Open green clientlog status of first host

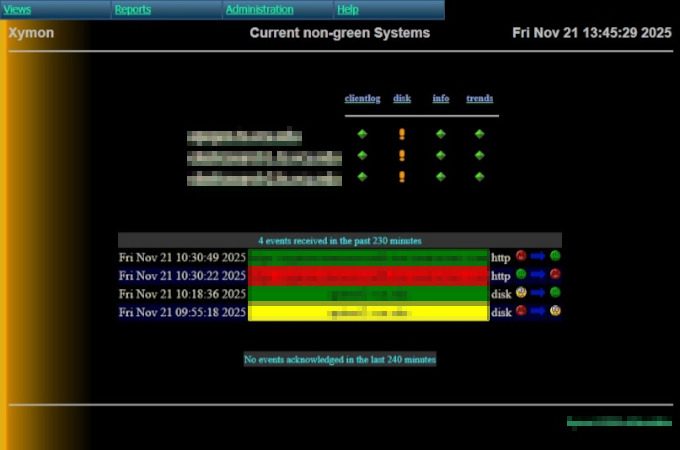pos(363,134)
